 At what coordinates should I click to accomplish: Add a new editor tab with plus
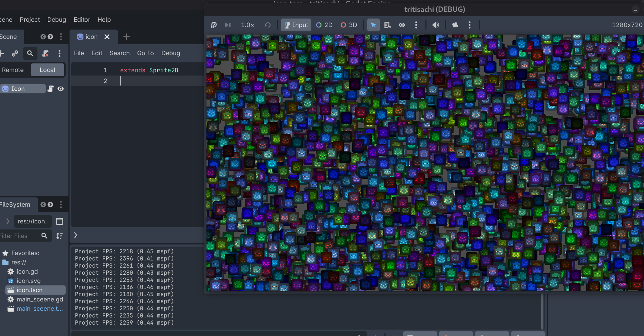click(127, 37)
